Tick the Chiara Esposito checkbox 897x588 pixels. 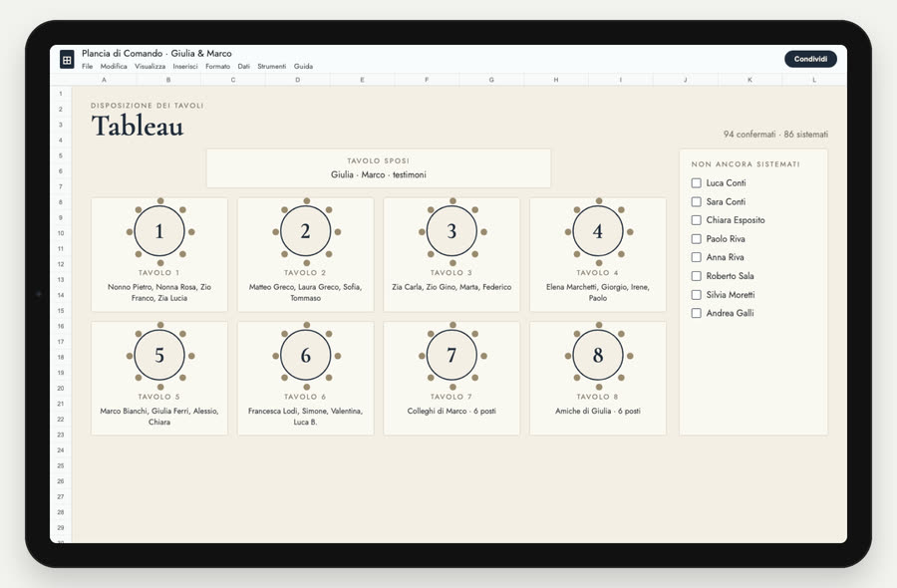[697, 220]
